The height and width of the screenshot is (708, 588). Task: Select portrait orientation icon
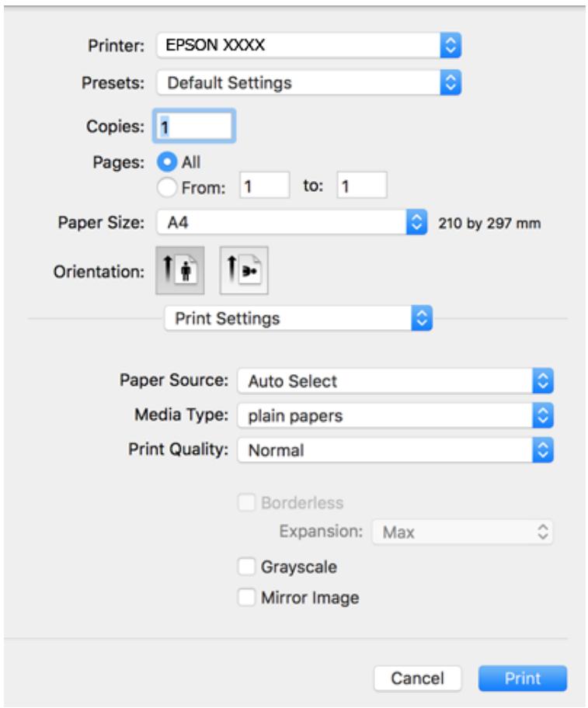(179, 270)
